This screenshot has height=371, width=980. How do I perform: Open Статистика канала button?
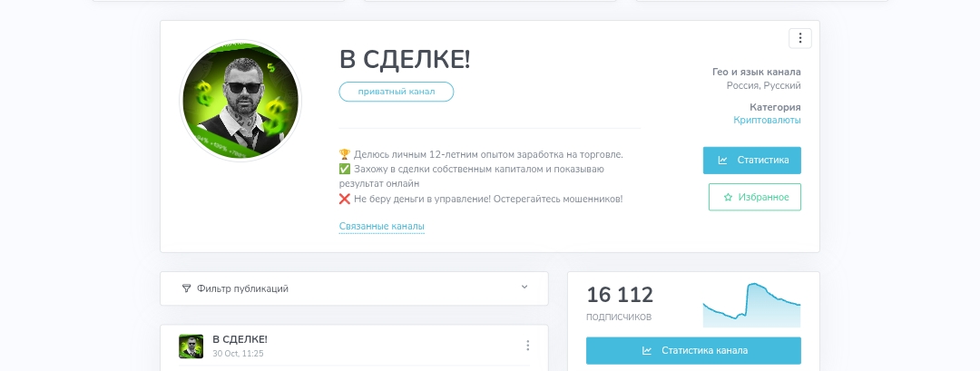(693, 350)
